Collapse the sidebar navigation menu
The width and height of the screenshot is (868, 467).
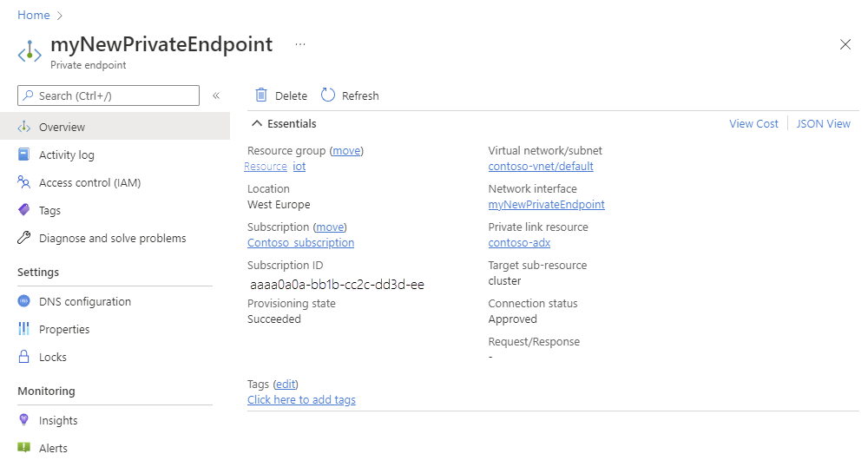pyautogui.click(x=216, y=95)
